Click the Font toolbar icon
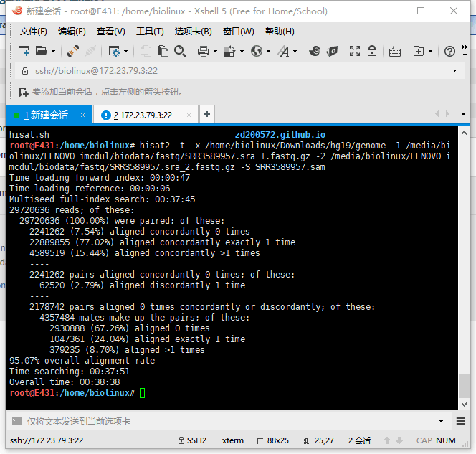The width and height of the screenshot is (476, 454). pos(284,51)
